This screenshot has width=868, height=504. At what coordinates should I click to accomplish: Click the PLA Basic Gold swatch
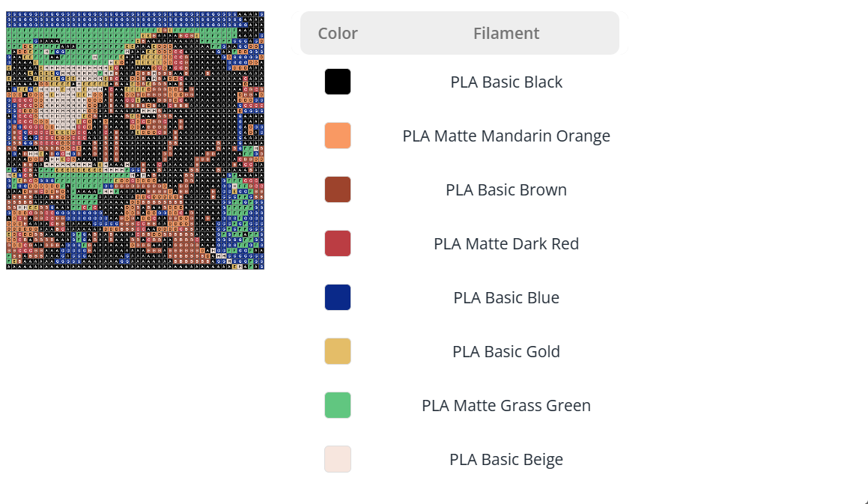(x=337, y=351)
